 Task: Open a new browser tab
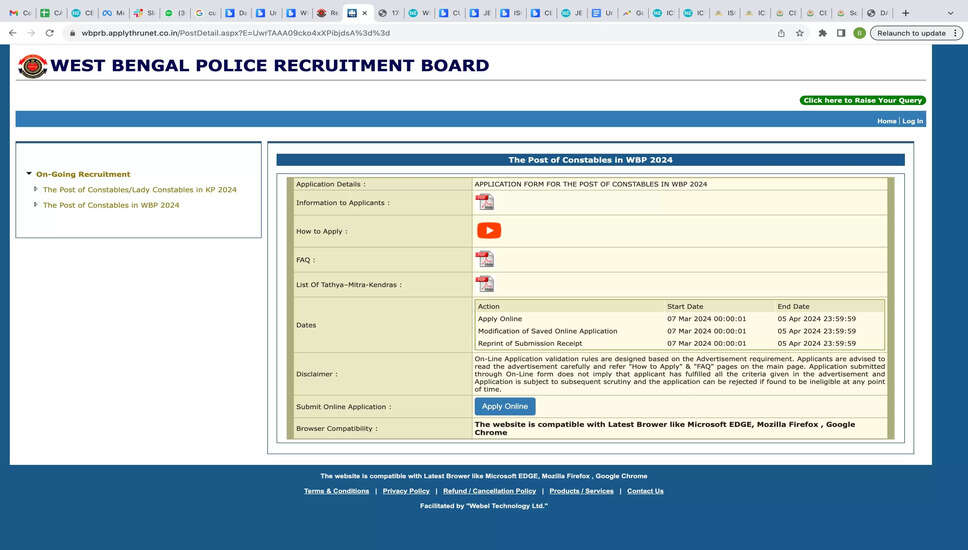tap(906, 13)
